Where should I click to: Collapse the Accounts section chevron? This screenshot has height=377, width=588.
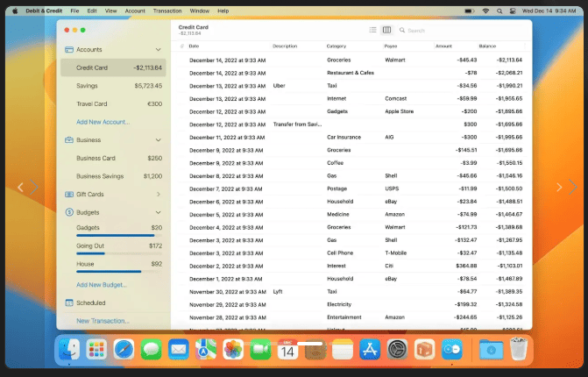pyautogui.click(x=159, y=49)
